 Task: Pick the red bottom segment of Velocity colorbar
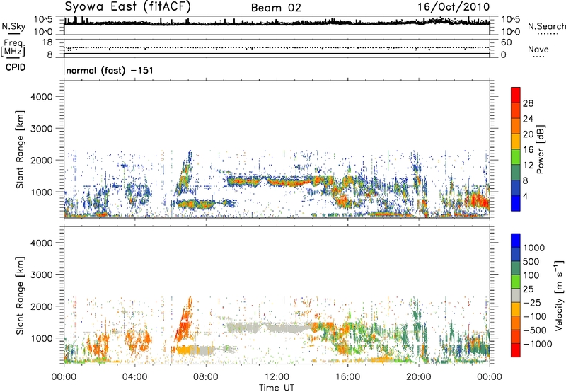[516, 350]
